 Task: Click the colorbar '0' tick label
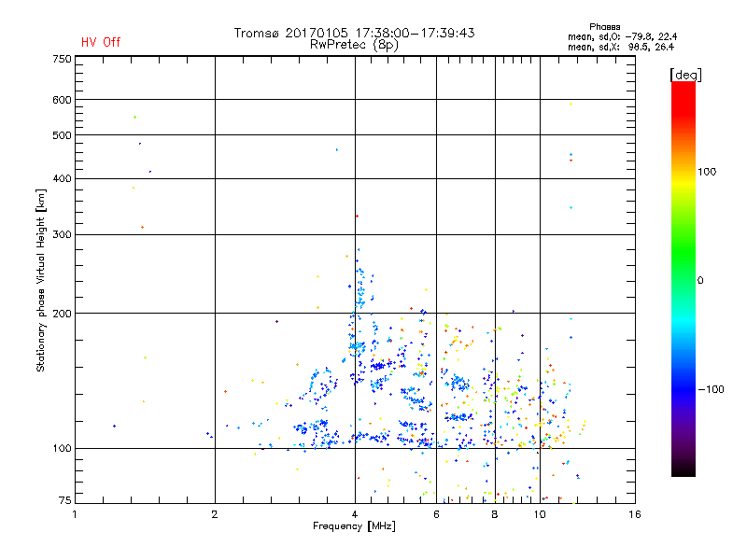[700, 281]
